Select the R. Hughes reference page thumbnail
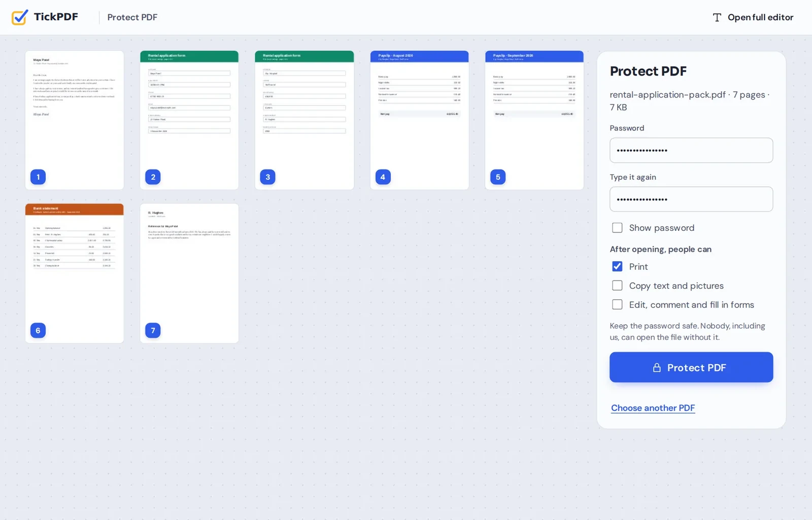 click(x=189, y=273)
